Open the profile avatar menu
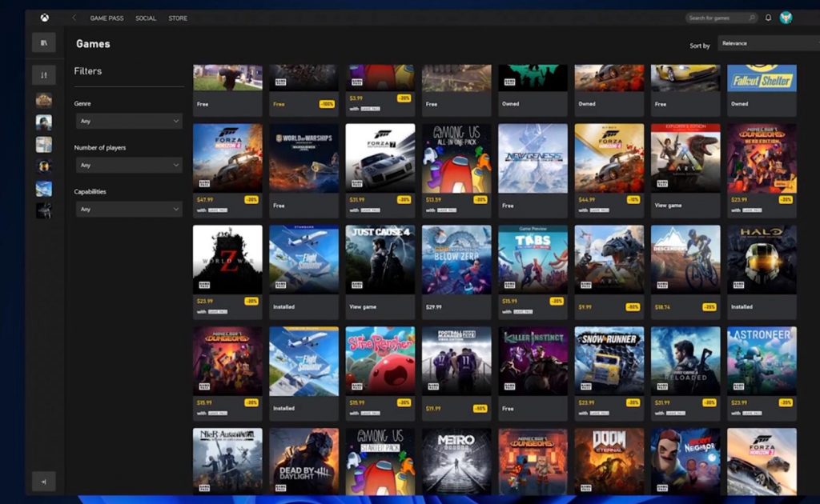Image resolution: width=820 pixels, height=504 pixels. (786, 18)
